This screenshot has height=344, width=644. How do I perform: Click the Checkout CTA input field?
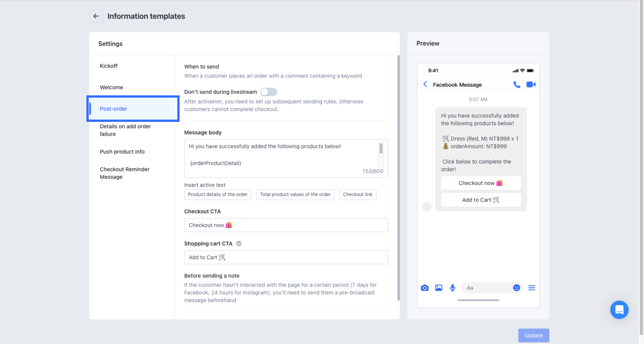tap(286, 225)
